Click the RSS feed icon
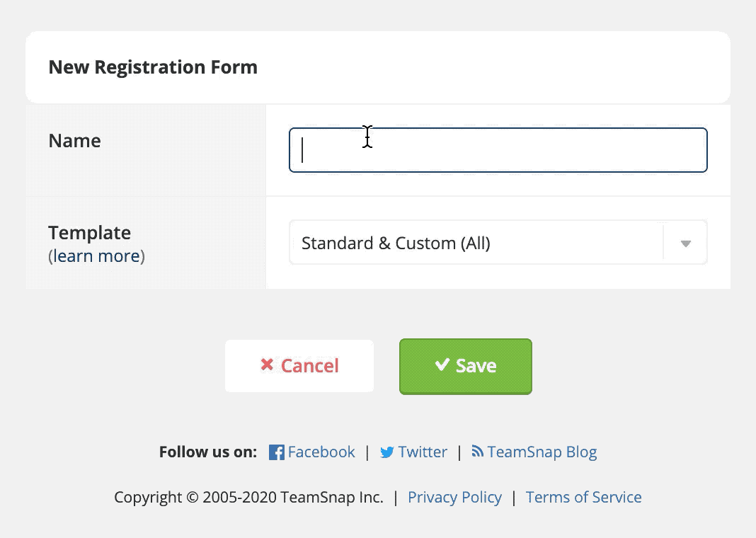756x538 pixels. click(x=478, y=452)
